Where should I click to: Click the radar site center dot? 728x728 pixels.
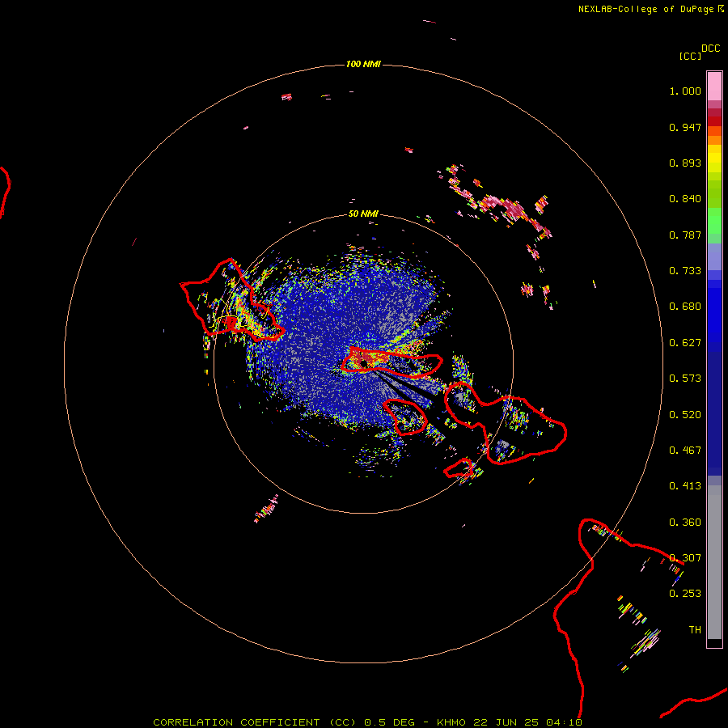[x=364, y=365]
